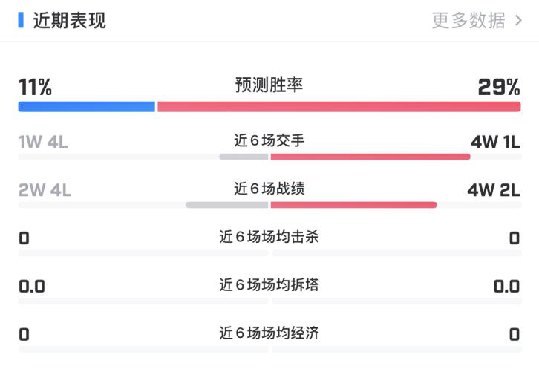The image size is (539, 392).
Task: Click the 近6场战绩 label
Action: (269, 189)
